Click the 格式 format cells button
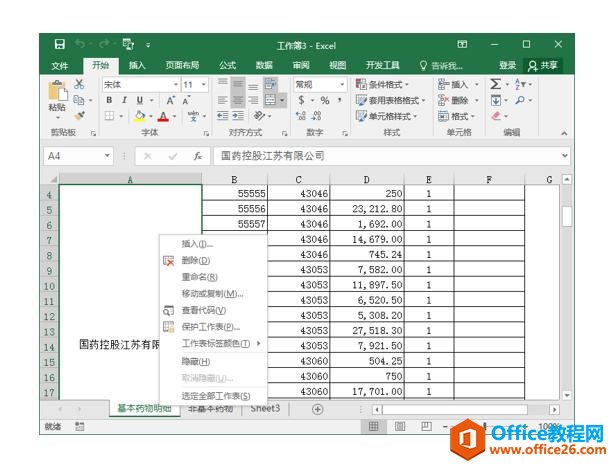This screenshot has width=613, height=467. [456, 116]
